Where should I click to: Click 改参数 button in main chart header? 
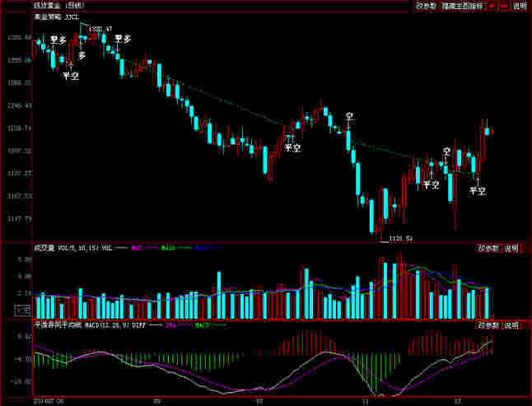click(x=426, y=6)
